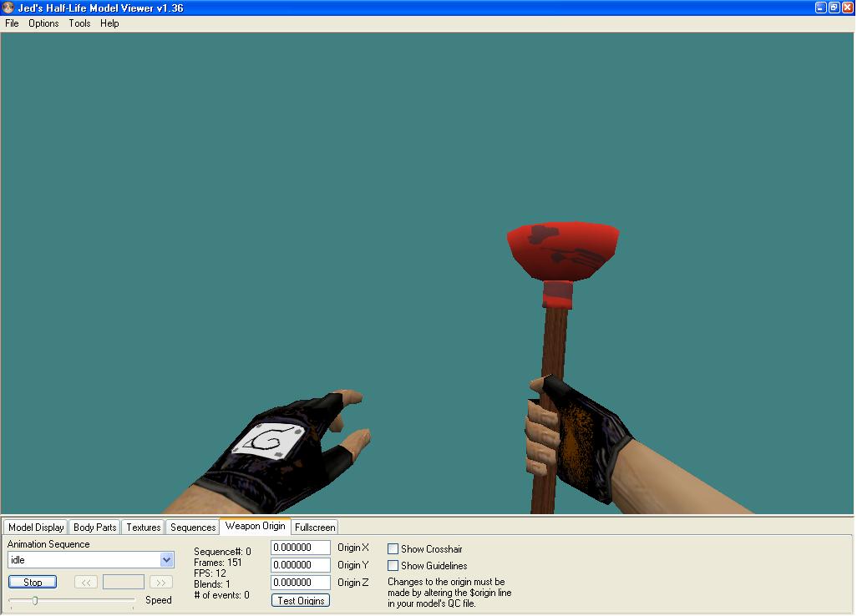Switch to the Fullscreen tab
Image resolution: width=857 pixels, height=616 pixels.
[x=315, y=527]
